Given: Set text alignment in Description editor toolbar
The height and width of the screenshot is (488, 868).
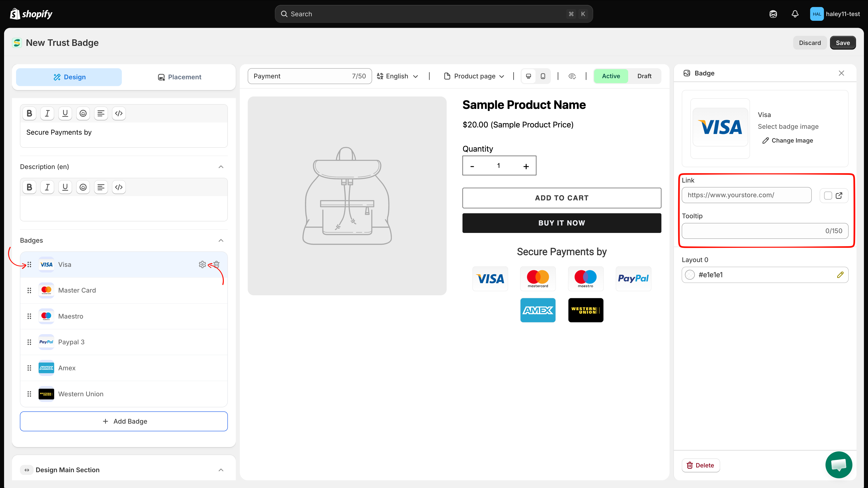Looking at the screenshot, I should pyautogui.click(x=101, y=187).
